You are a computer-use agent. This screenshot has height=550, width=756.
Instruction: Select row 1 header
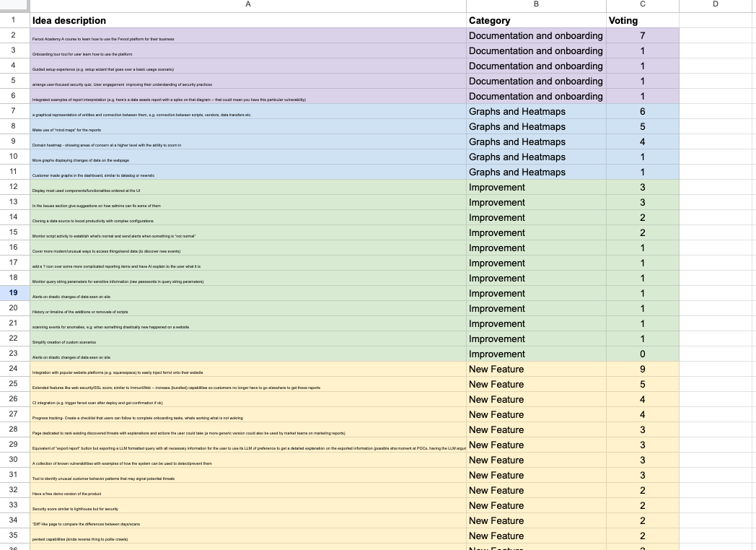pos(14,20)
